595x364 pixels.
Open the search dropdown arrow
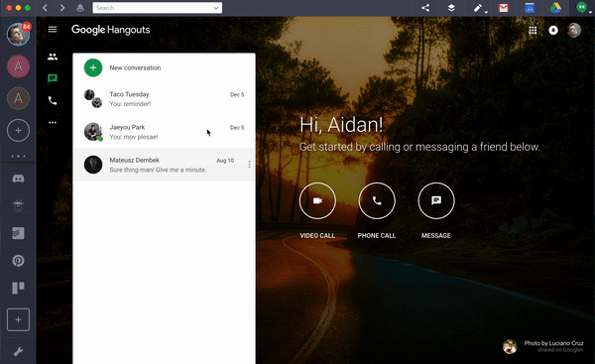coord(216,8)
